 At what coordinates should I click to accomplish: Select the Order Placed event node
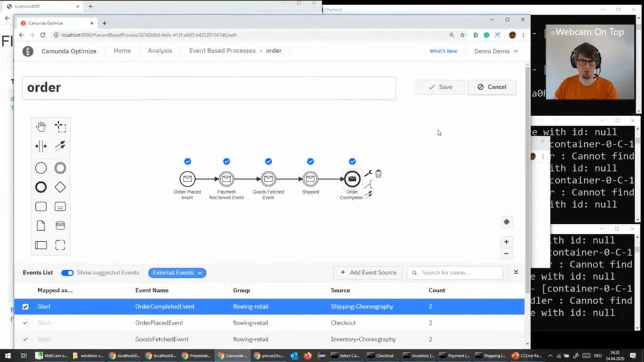(x=187, y=179)
